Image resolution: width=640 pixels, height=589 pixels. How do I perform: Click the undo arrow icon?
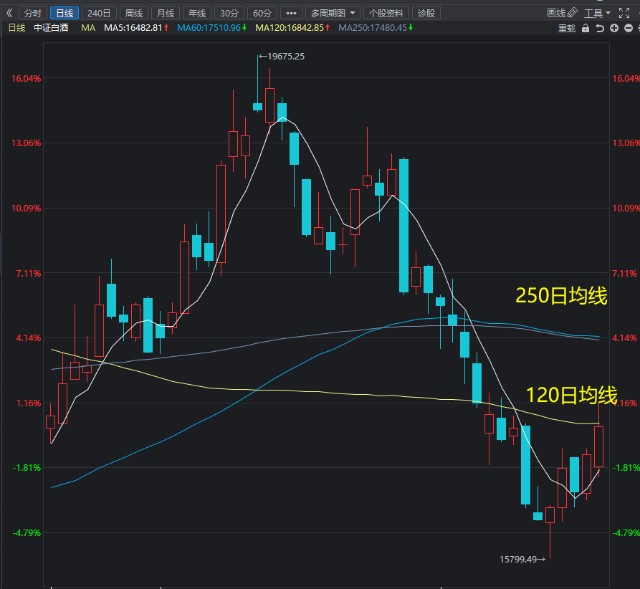pyautogui.click(x=598, y=28)
